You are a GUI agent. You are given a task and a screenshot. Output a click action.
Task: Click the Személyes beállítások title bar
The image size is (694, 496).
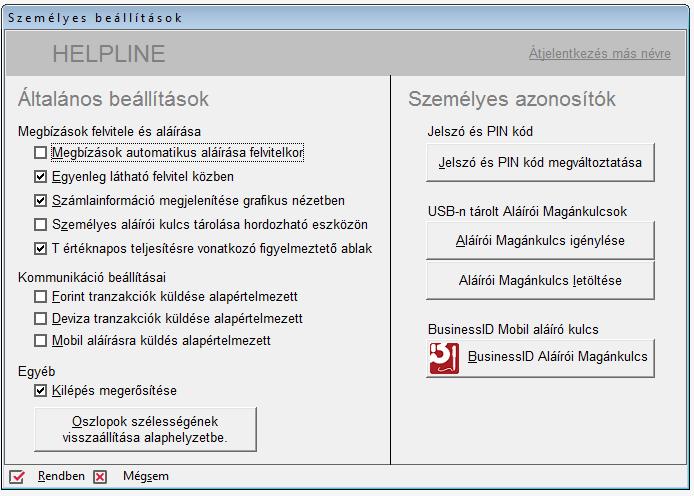345,18
